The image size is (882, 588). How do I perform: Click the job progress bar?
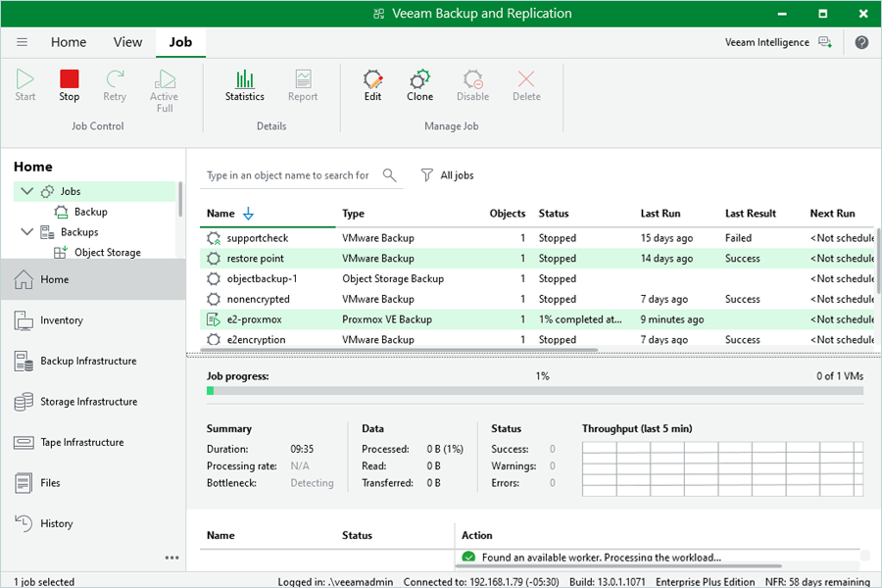click(534, 391)
